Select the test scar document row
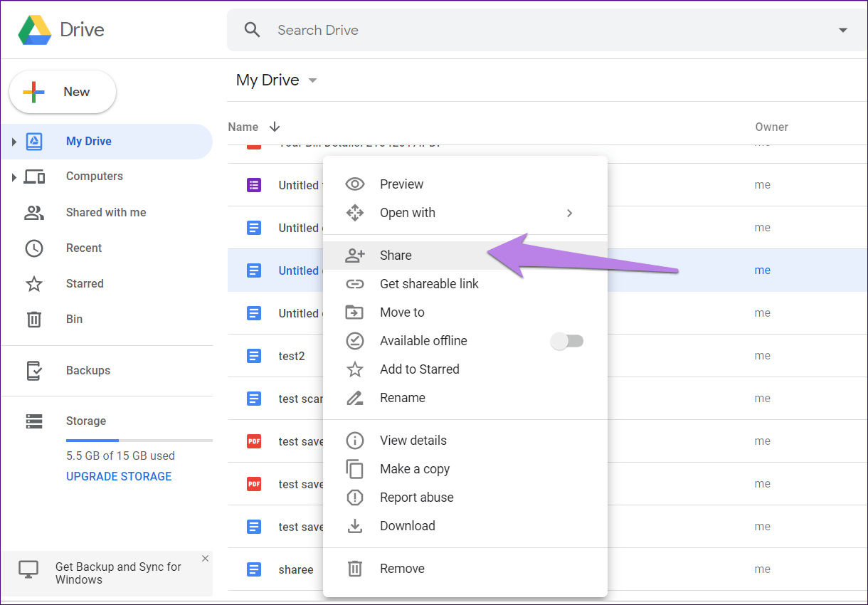 click(548, 399)
